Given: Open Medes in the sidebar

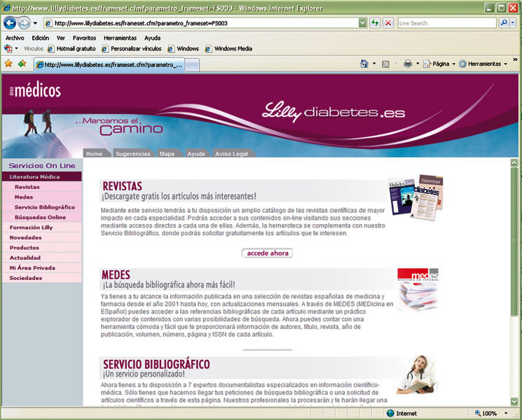Looking at the screenshot, I should coord(41,197).
